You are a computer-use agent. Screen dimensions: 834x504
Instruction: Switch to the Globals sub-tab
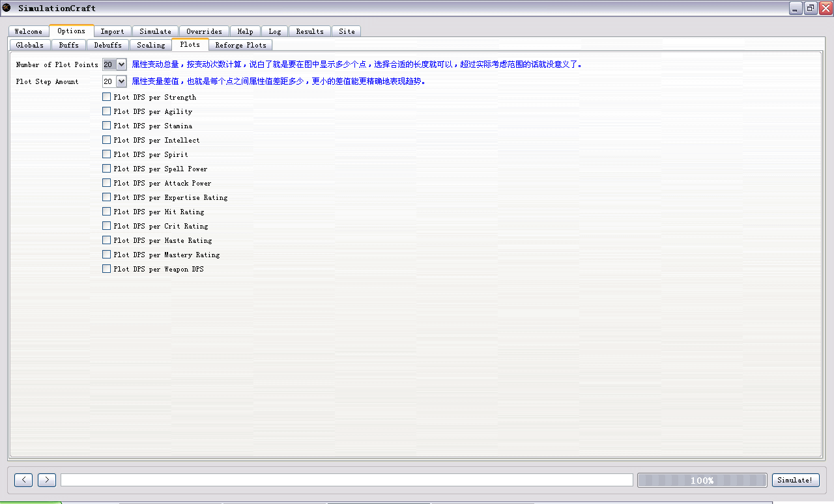pyautogui.click(x=30, y=45)
